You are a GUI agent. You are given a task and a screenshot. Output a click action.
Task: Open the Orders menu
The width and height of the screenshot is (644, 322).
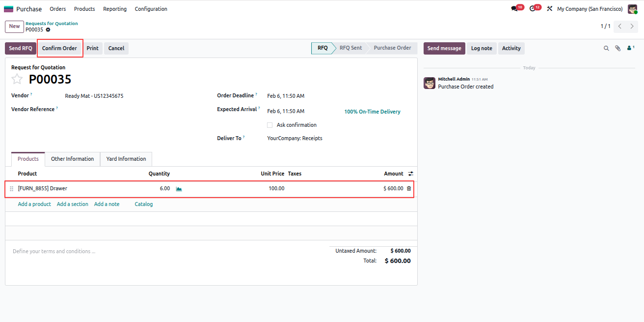click(58, 9)
